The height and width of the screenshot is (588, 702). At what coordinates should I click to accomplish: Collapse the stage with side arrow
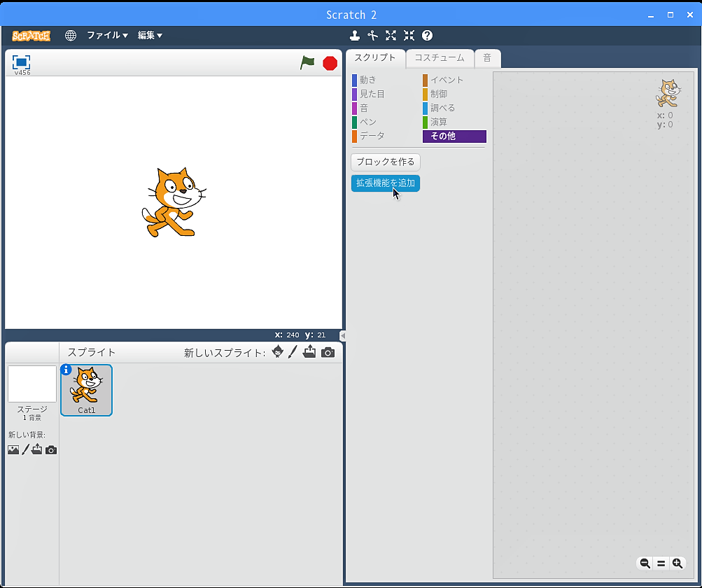pos(342,335)
